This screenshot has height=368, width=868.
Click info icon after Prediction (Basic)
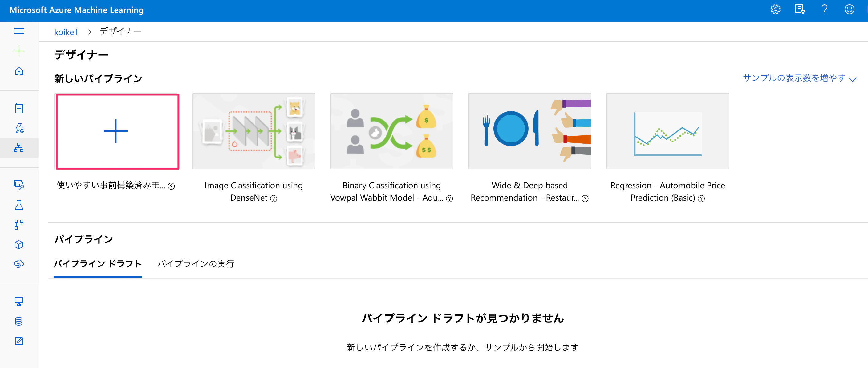(x=701, y=199)
